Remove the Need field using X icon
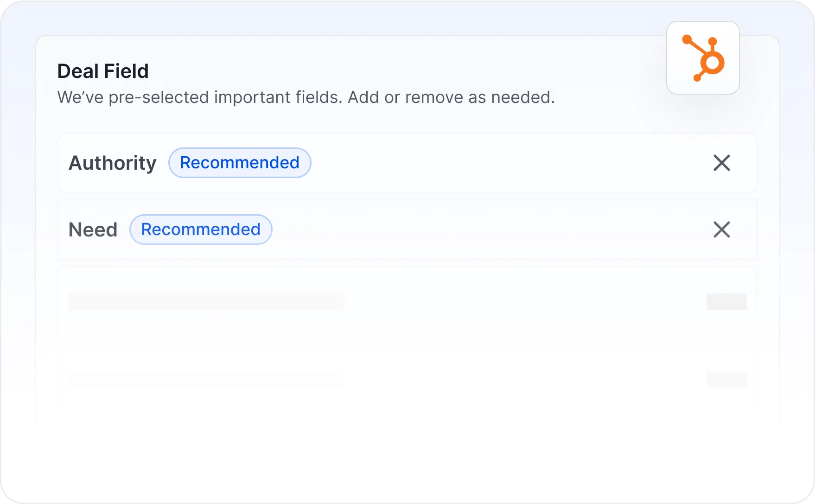The width and height of the screenshot is (815, 504). (x=721, y=230)
